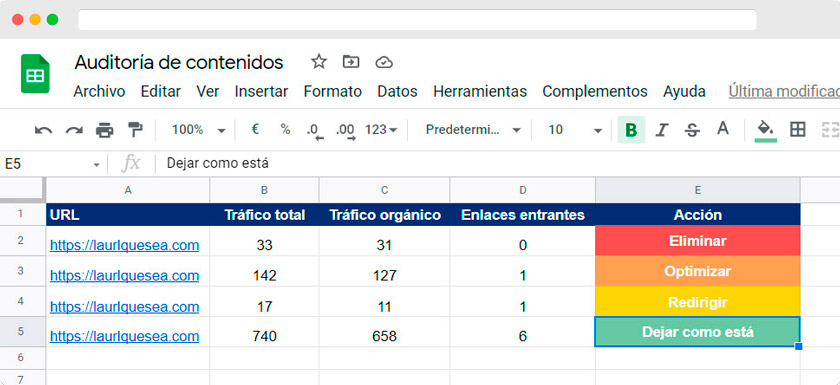
Task: Click the select-all corner box
Action: click(22, 190)
